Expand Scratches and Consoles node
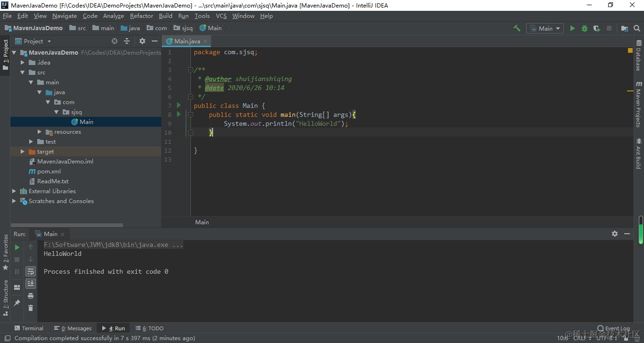This screenshot has height=343, width=644. [14, 201]
